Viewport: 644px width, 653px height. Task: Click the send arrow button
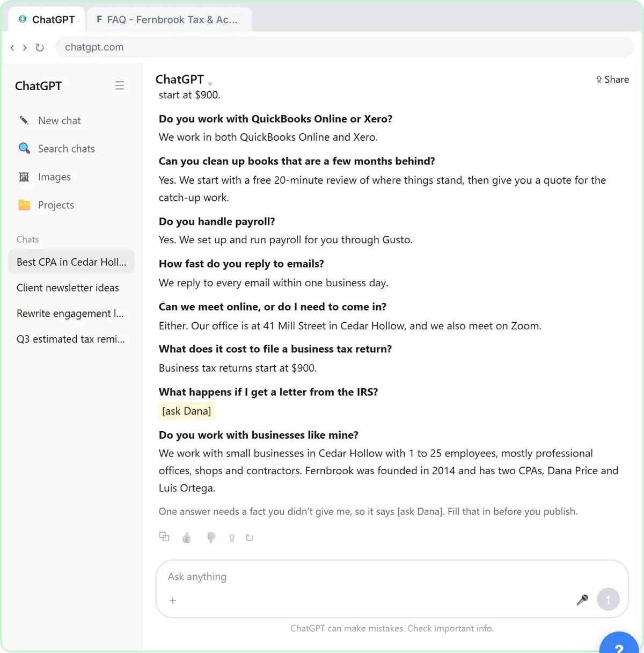click(x=609, y=599)
